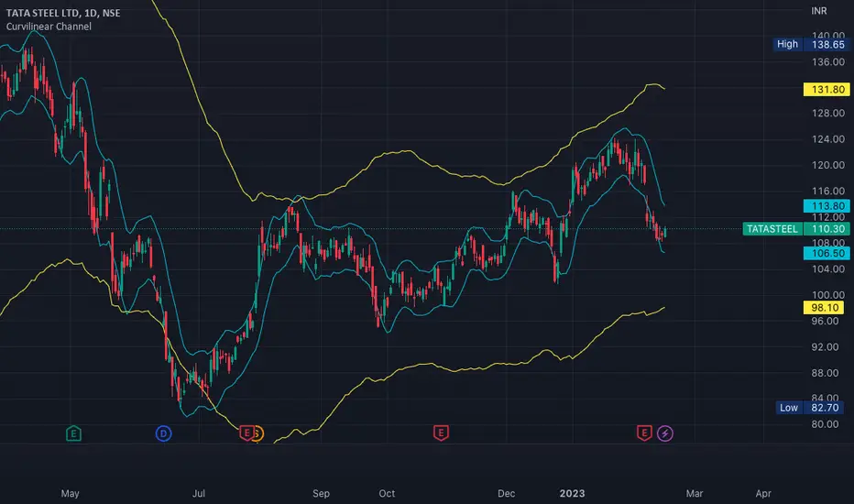Click 116.00 on the price axis

(827, 192)
